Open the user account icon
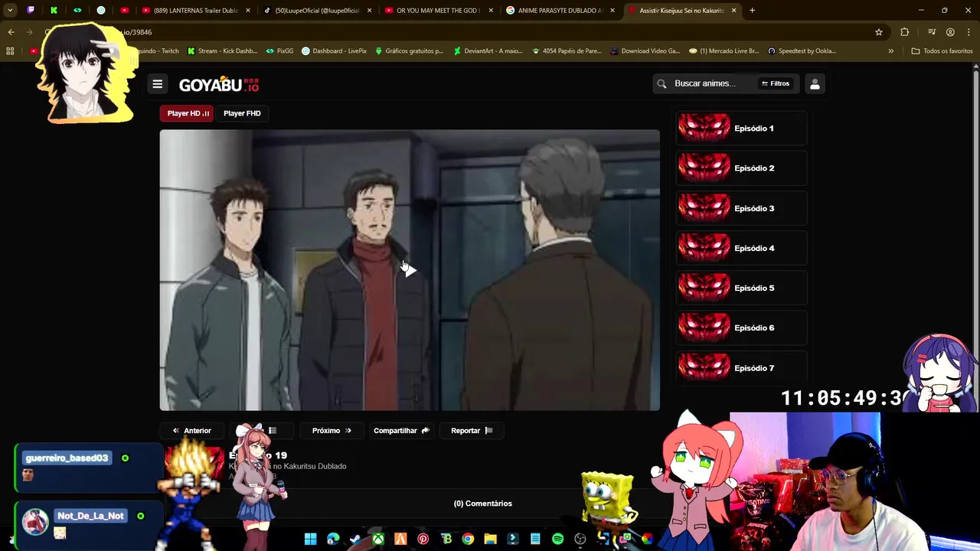 (815, 84)
